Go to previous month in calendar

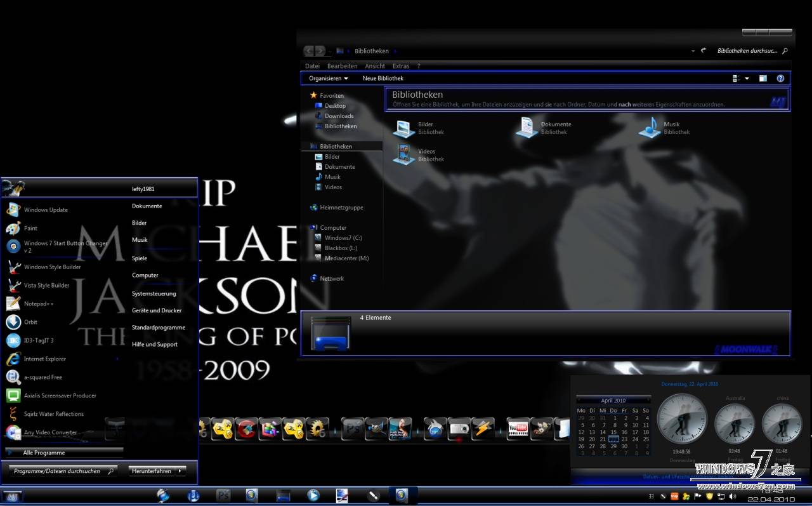point(579,400)
